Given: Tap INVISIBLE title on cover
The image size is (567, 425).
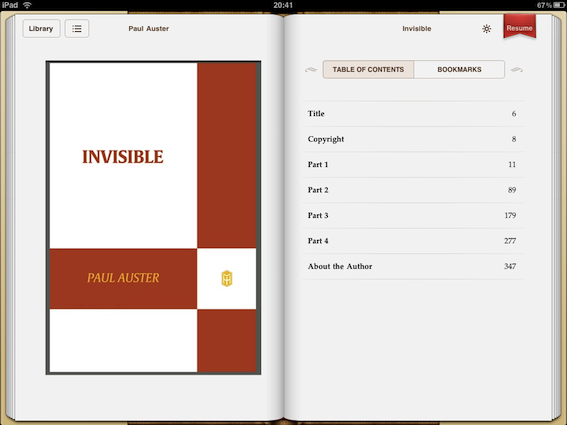Looking at the screenshot, I should coord(123,157).
